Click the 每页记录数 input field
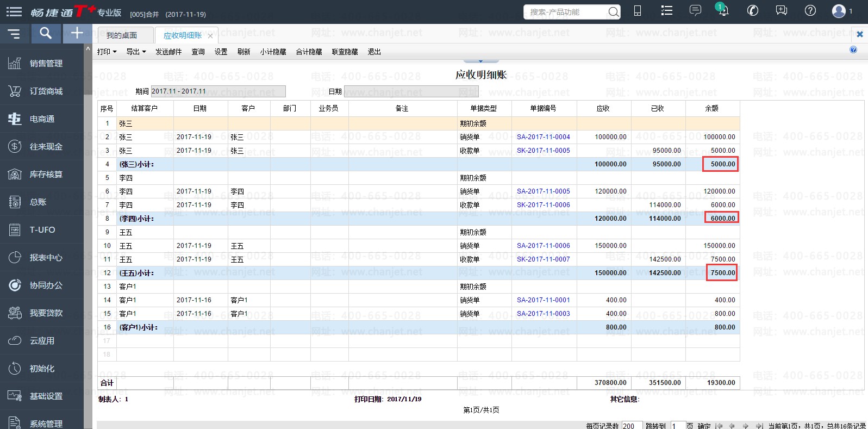Screen dimensions: 868x429 tap(631, 426)
